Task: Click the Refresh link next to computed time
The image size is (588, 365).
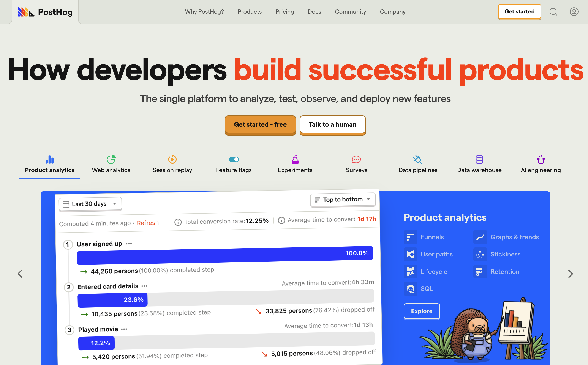Action: [148, 223]
